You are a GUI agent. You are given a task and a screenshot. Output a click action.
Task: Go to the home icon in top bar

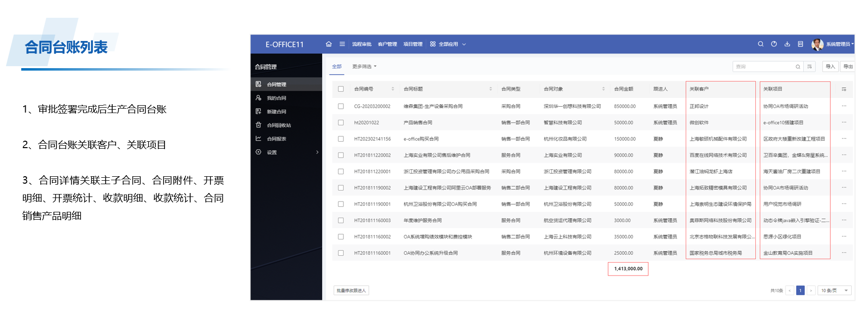click(x=329, y=44)
